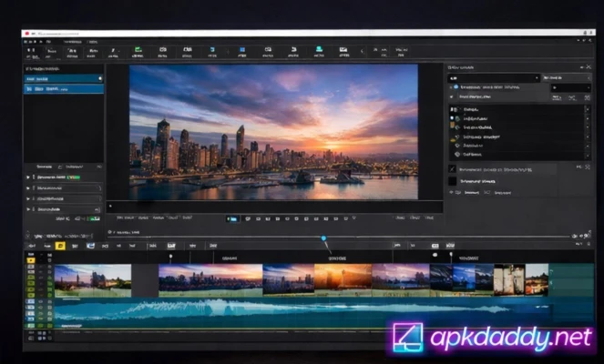Expand the last collapsed row in the lower-left panel
The height and width of the screenshot is (364, 604).
coord(28,208)
